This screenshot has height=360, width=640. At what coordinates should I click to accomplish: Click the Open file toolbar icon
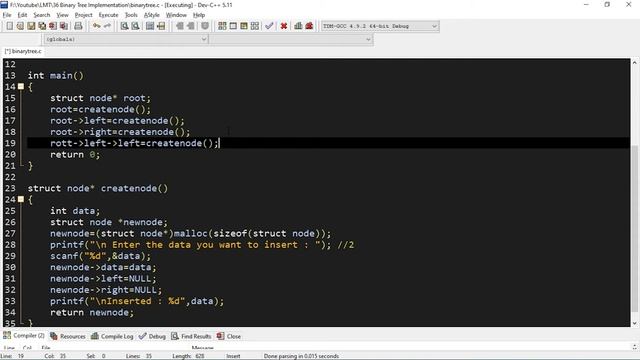(20, 26)
